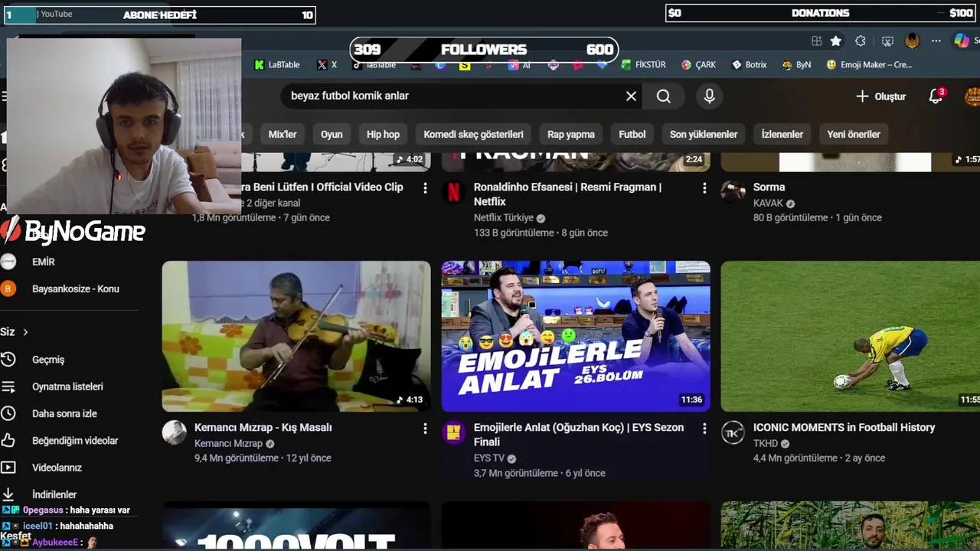
Task: Select Komedi skeç gösterileri chip
Action: coord(473,134)
